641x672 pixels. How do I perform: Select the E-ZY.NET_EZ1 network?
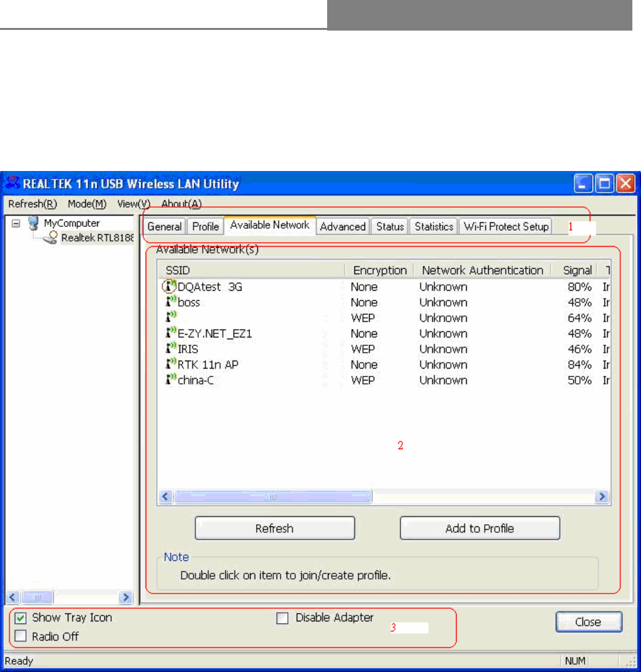pyautogui.click(x=384, y=333)
